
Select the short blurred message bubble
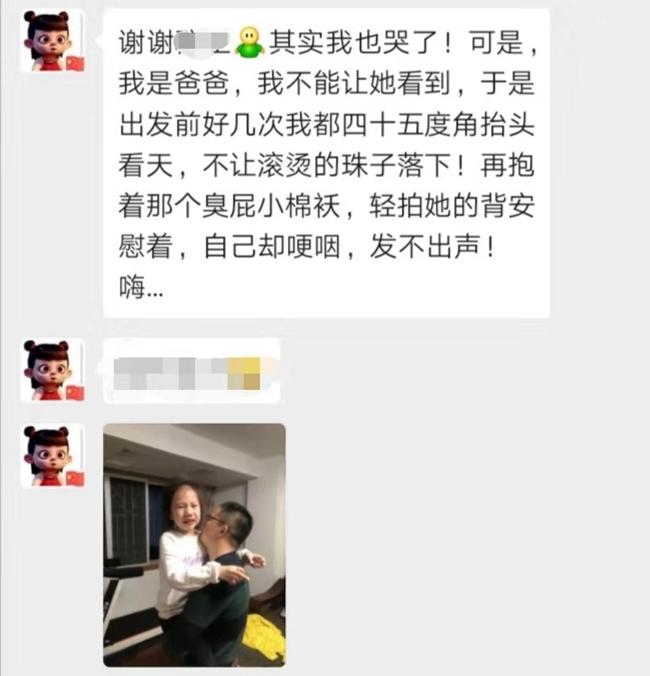point(192,372)
